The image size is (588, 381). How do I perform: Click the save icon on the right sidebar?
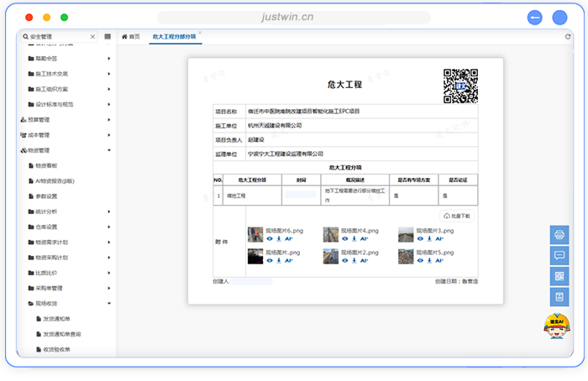[559, 296]
